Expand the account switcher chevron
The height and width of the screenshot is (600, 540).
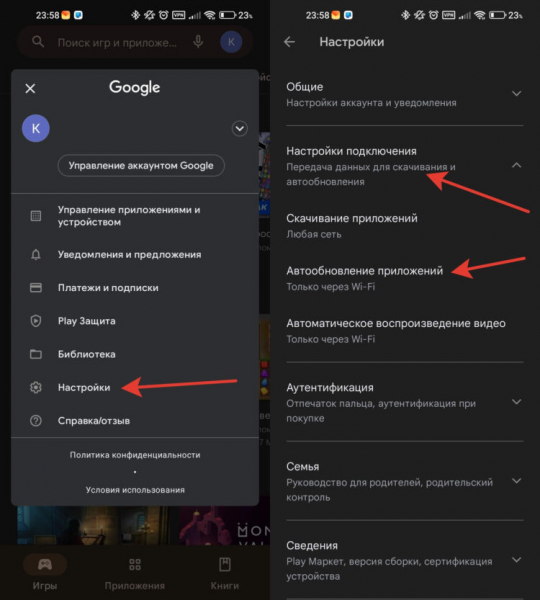click(240, 129)
